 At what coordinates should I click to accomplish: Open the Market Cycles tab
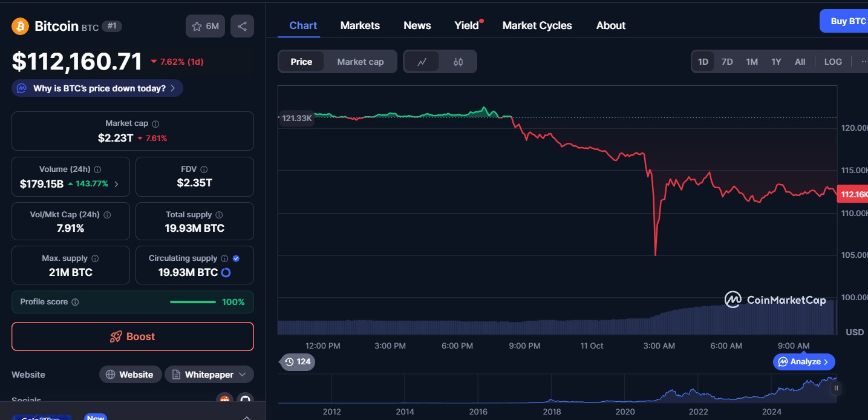[x=537, y=25]
